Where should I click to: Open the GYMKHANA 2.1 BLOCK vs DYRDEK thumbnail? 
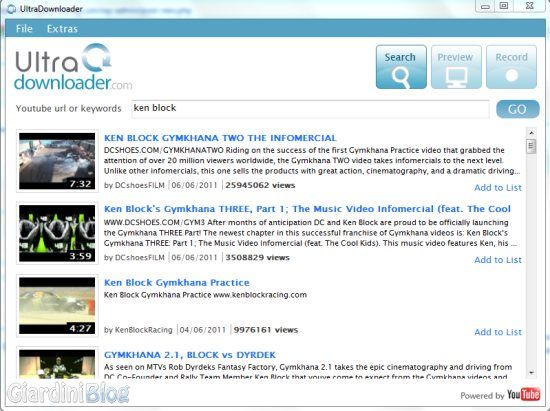(57, 364)
